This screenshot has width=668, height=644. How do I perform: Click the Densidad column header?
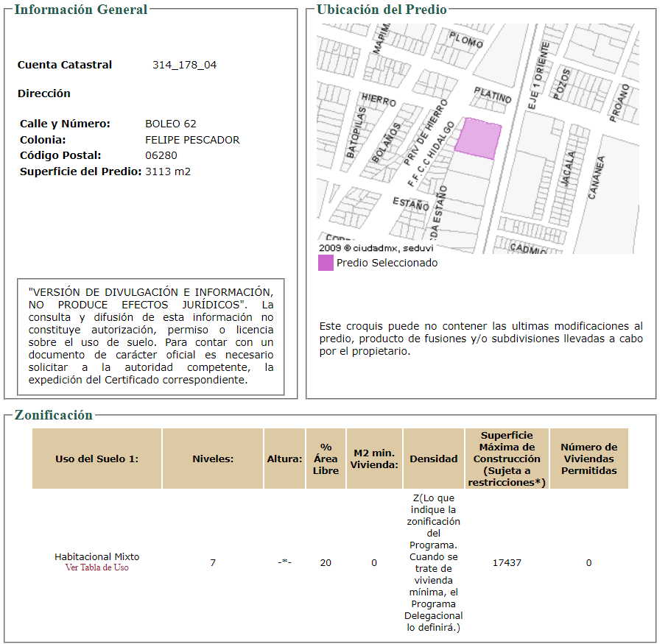[x=433, y=459]
